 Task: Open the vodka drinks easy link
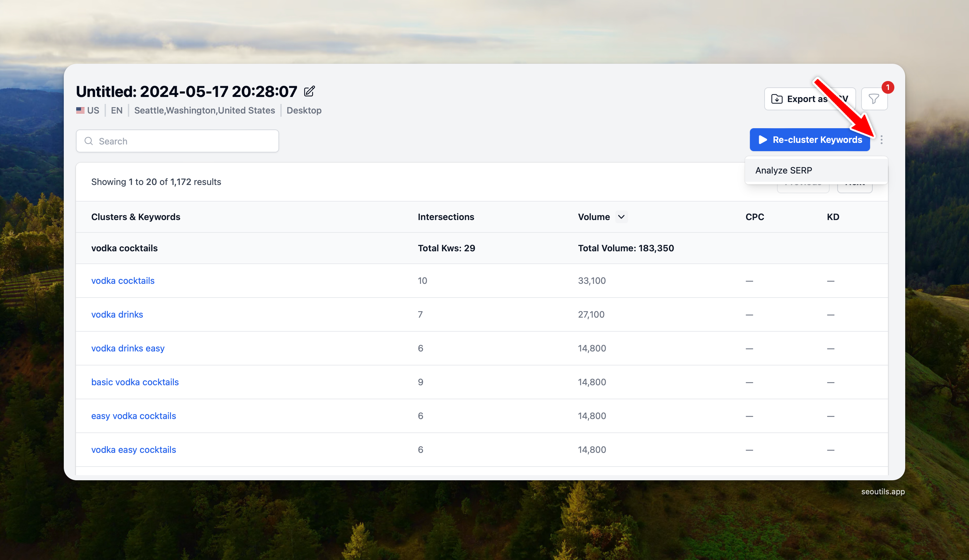point(128,349)
